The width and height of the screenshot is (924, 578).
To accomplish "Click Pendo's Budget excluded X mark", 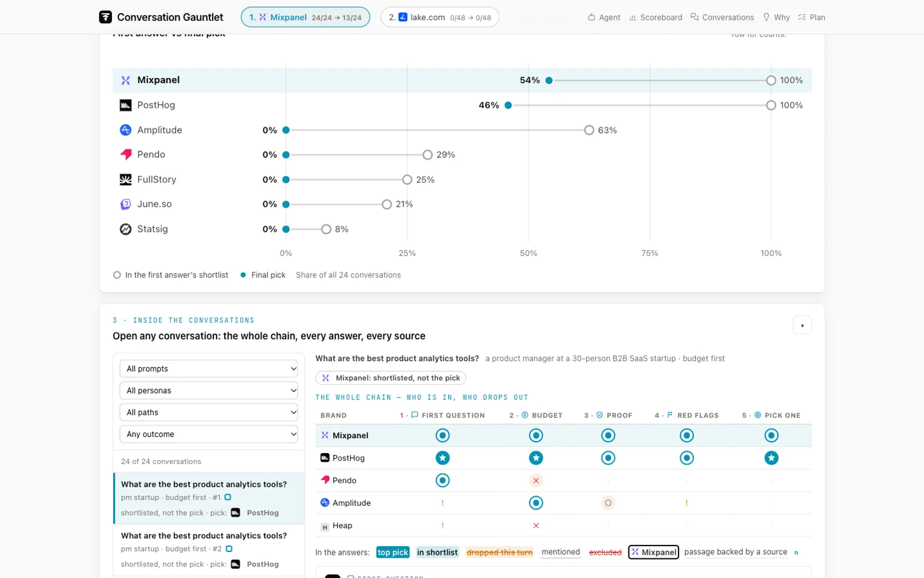I will (536, 480).
